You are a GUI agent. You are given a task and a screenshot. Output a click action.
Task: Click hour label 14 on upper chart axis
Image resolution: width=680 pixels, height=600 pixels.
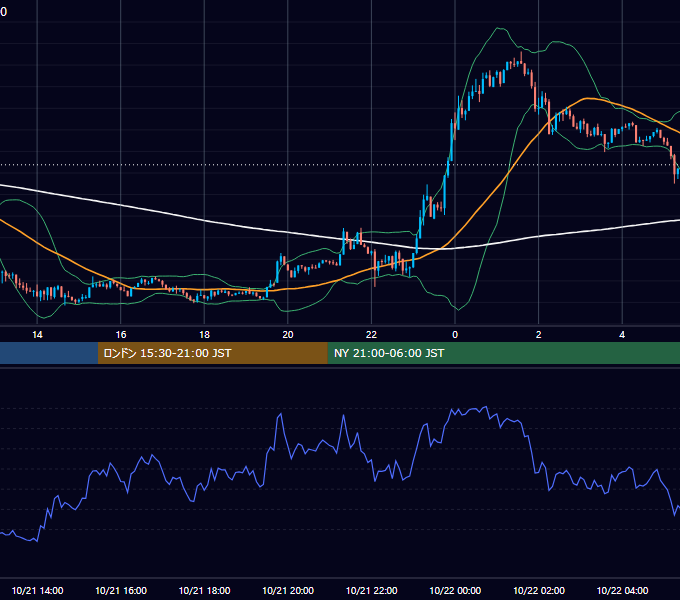click(37, 335)
